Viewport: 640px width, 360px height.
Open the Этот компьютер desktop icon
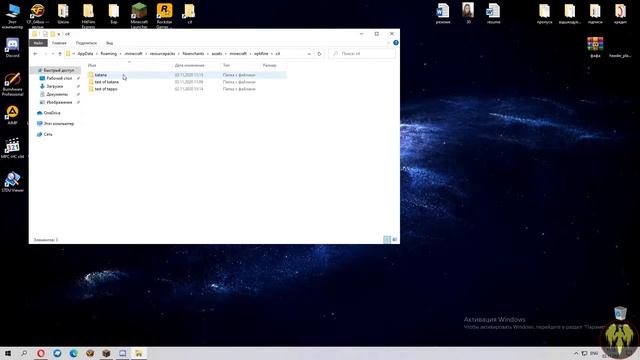[12, 16]
